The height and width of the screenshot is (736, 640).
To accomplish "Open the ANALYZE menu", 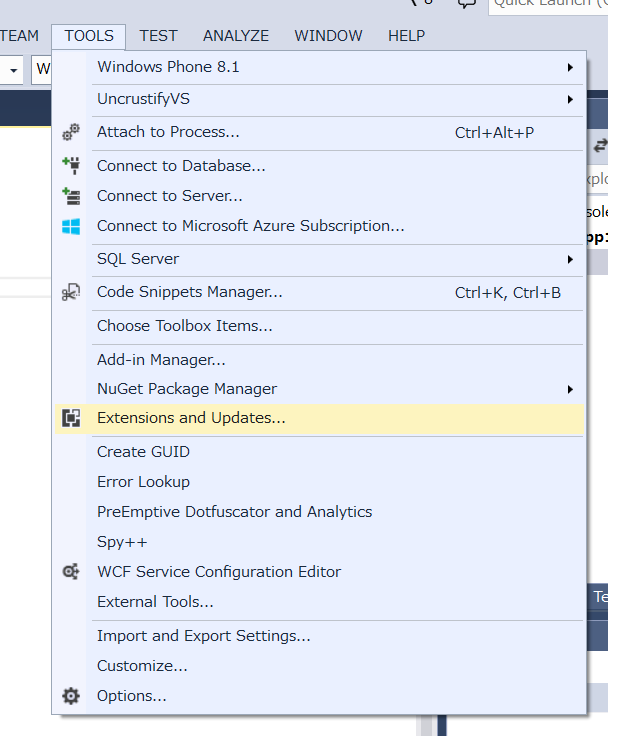I will coord(236,36).
